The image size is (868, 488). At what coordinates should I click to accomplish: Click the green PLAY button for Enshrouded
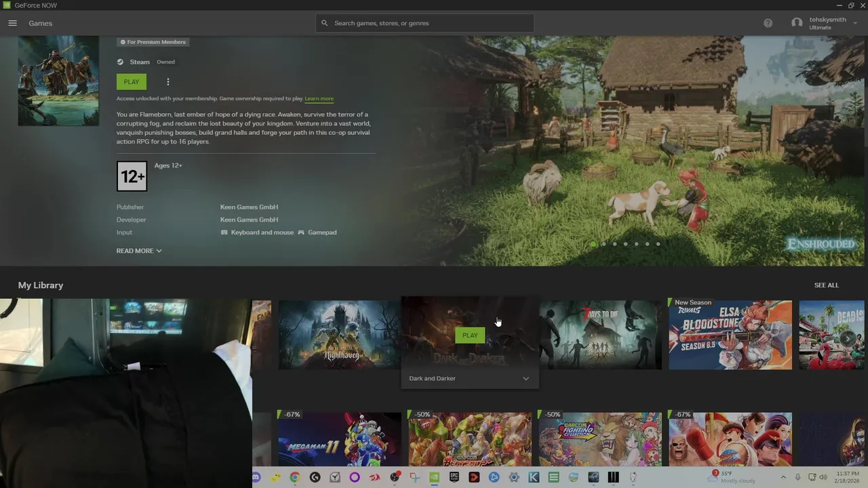(132, 82)
